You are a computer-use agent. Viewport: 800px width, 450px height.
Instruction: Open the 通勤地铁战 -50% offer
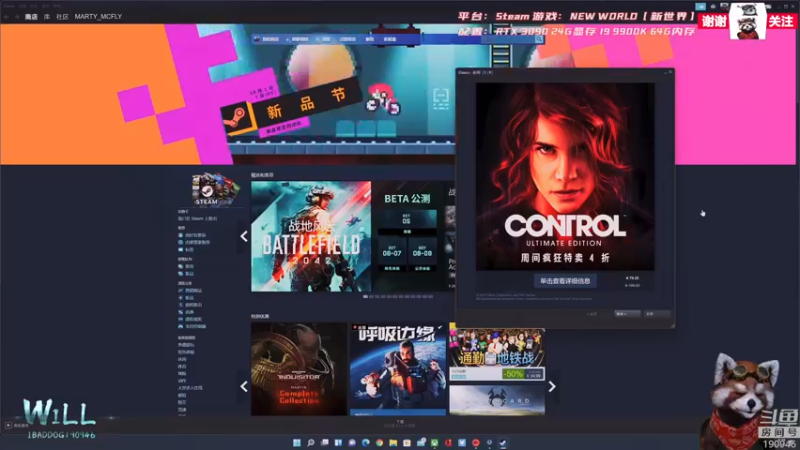click(497, 352)
